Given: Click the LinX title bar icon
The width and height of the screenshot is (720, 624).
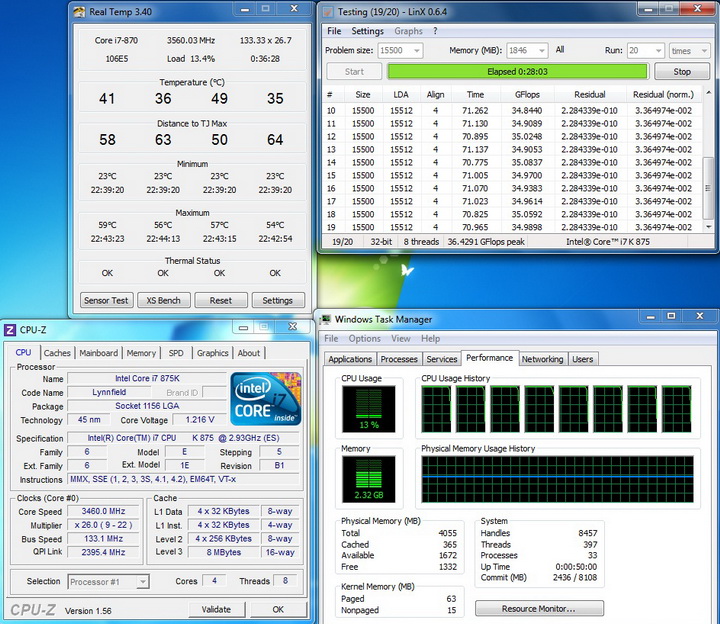Looking at the screenshot, I should (x=327, y=12).
